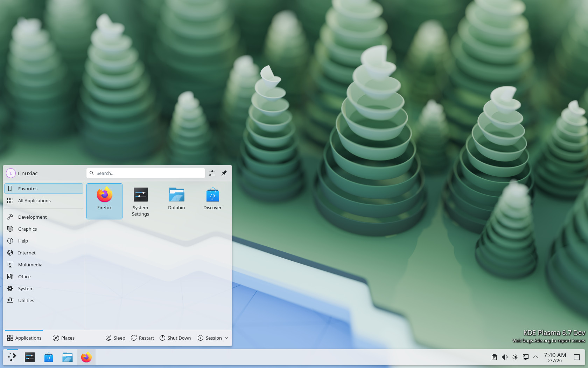The height and width of the screenshot is (368, 588).
Task: Click the launcher configure sliders icon
Action: (212, 173)
